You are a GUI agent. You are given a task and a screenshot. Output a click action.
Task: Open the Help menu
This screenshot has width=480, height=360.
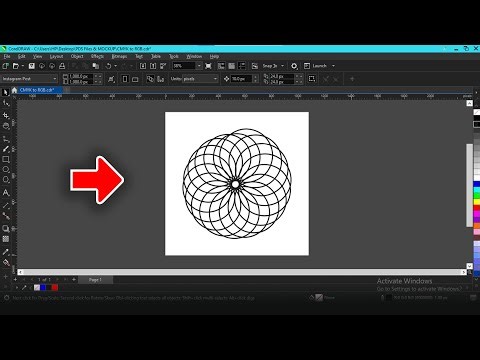(214, 56)
